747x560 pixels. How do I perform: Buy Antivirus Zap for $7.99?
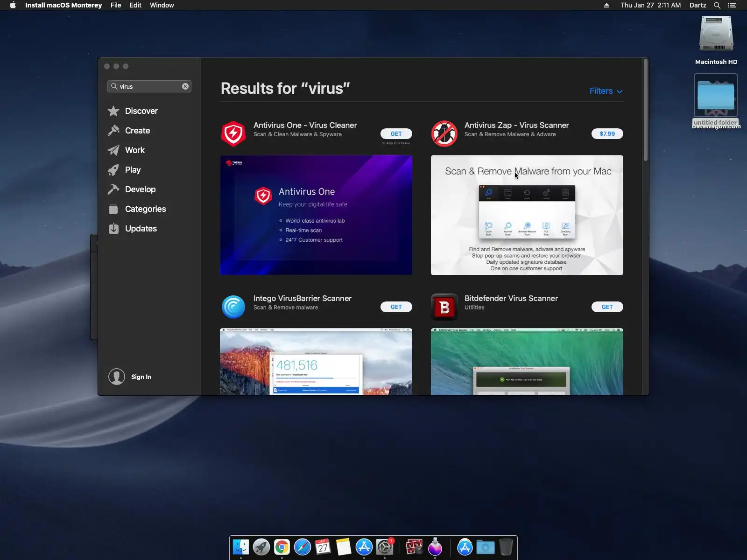point(607,133)
